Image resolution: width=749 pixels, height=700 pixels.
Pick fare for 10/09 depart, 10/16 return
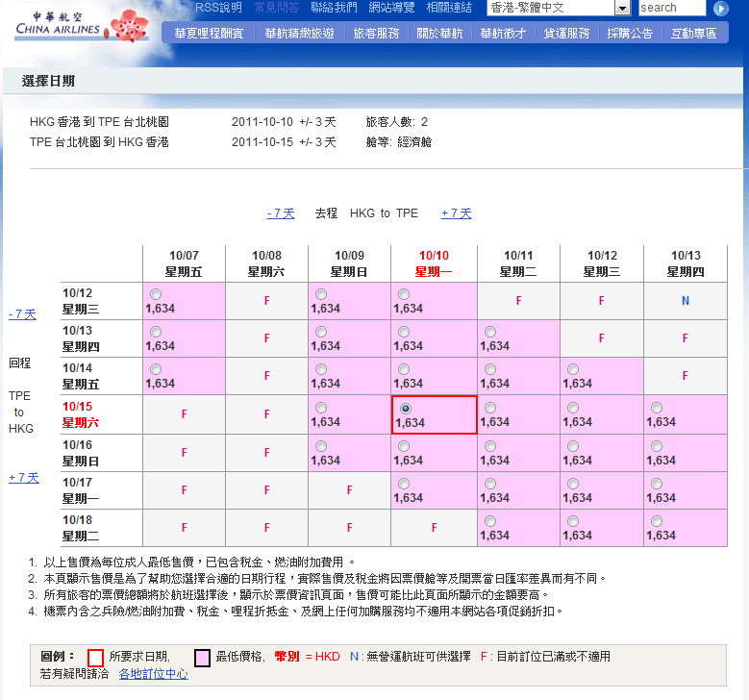320,446
